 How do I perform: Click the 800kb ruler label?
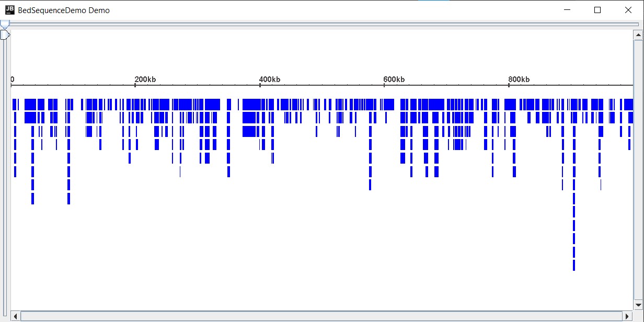point(519,79)
